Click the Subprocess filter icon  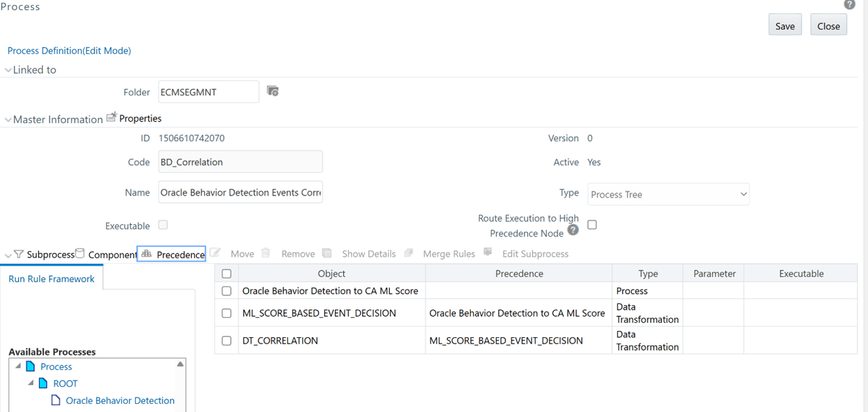pos(18,254)
